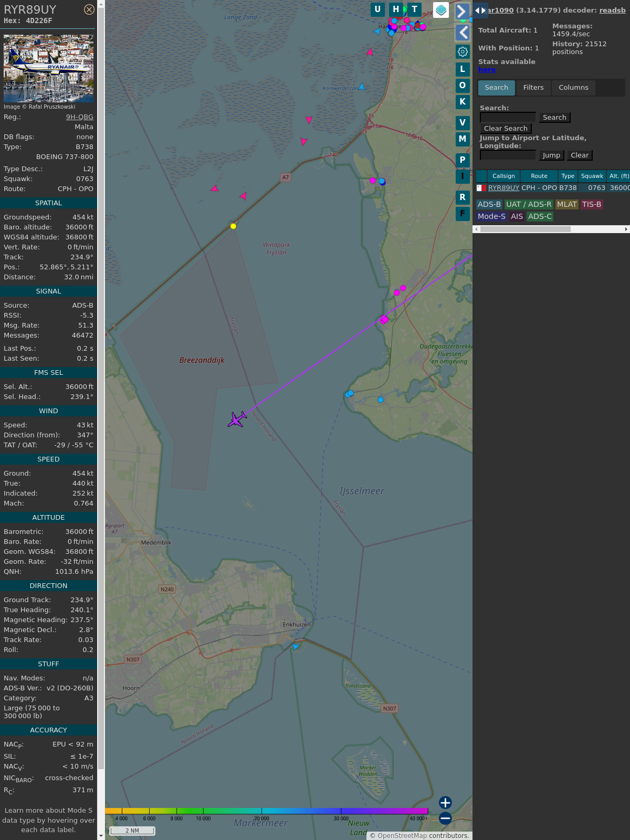Click the OpenStreetMap attribution link
630x840 pixels.
tap(402, 836)
